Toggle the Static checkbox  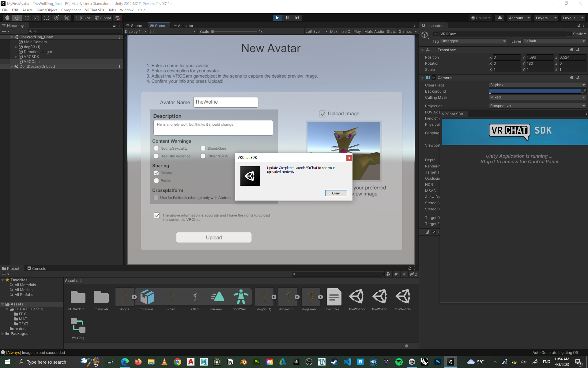570,34
